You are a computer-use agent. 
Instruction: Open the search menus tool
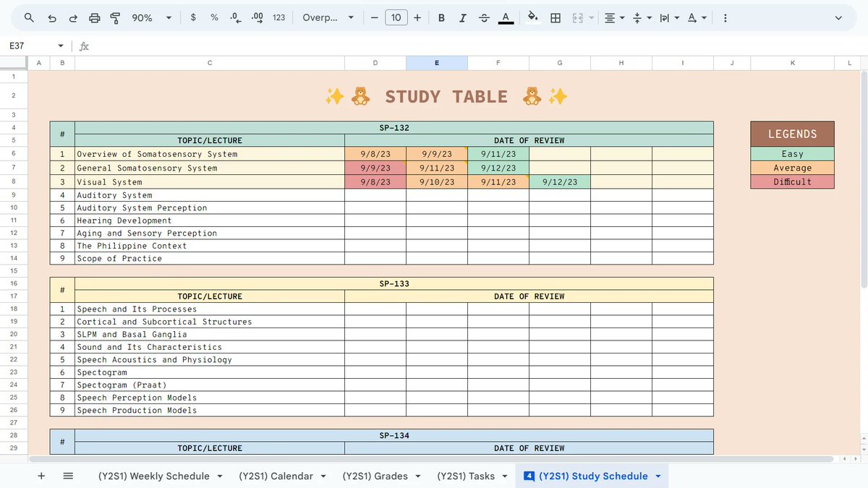tap(29, 17)
